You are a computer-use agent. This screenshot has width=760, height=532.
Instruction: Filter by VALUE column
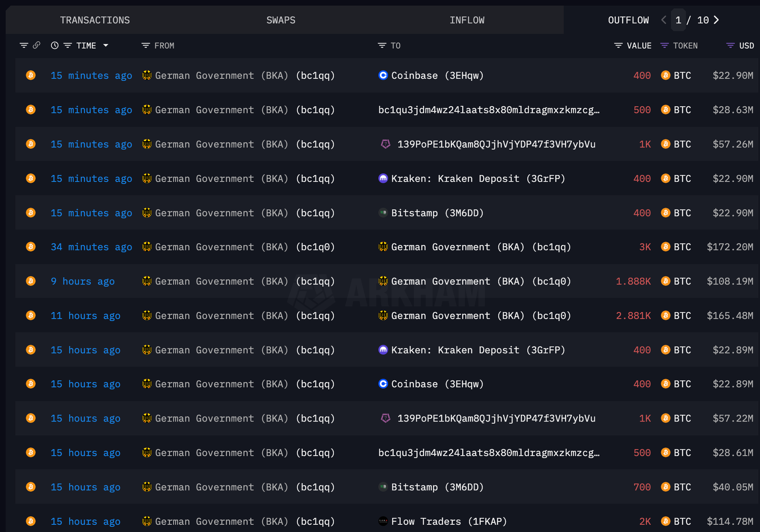point(618,46)
